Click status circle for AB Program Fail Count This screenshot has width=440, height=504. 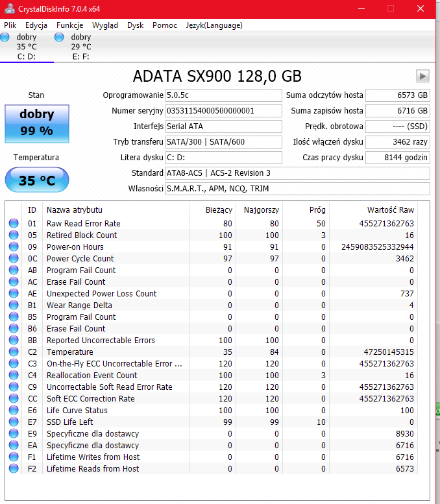pyautogui.click(x=14, y=270)
